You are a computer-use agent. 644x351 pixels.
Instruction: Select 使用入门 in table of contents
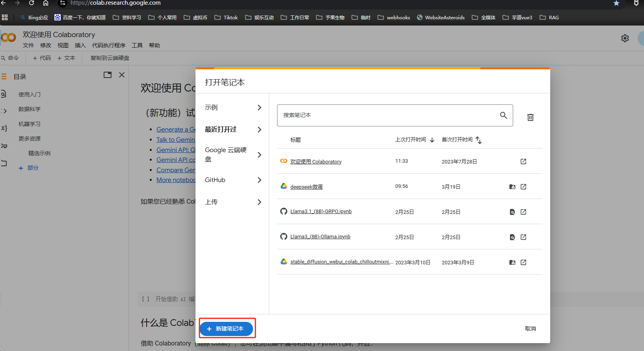(x=30, y=95)
